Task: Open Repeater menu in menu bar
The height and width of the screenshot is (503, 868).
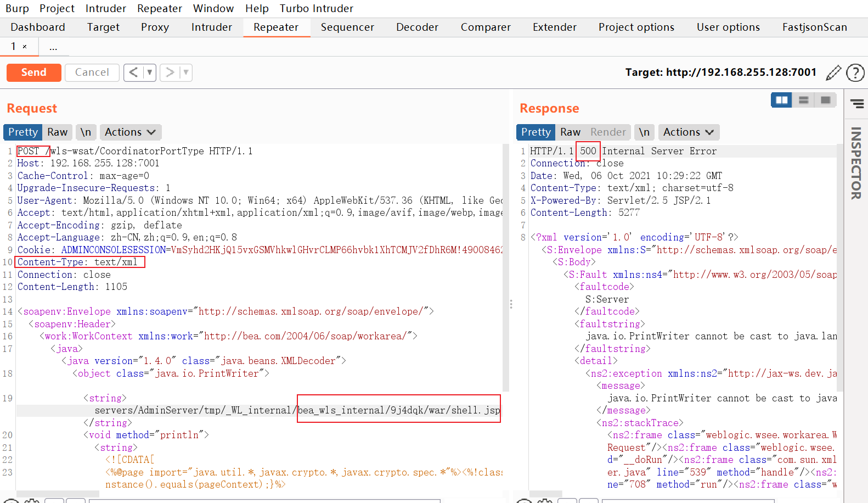Action: [160, 8]
